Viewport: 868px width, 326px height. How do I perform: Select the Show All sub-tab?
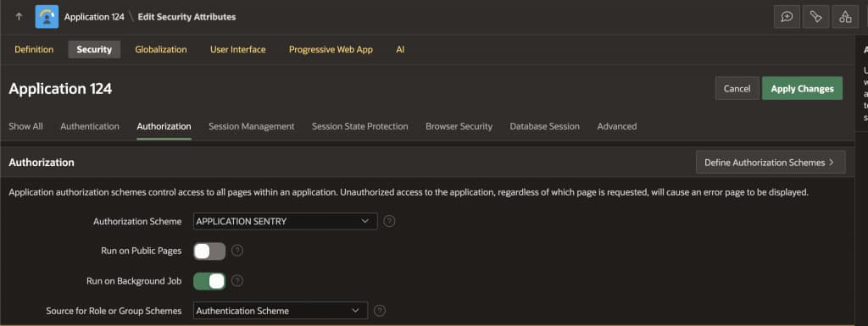coord(25,126)
